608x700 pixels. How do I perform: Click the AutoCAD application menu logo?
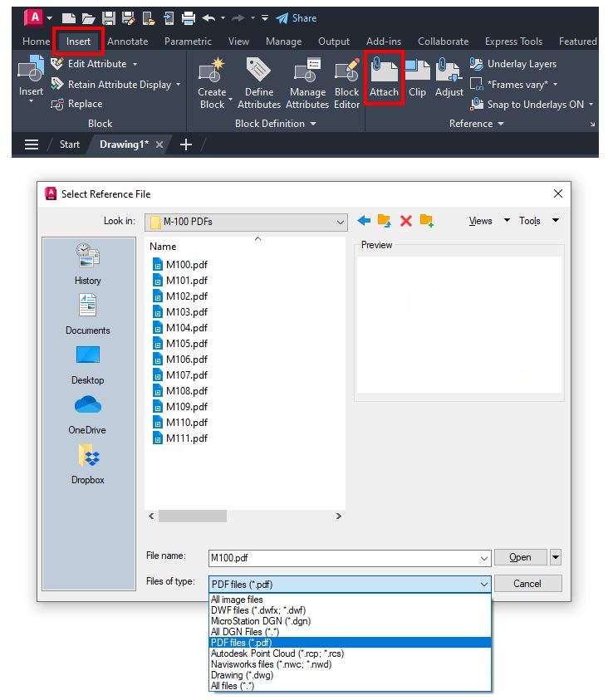coord(34,18)
